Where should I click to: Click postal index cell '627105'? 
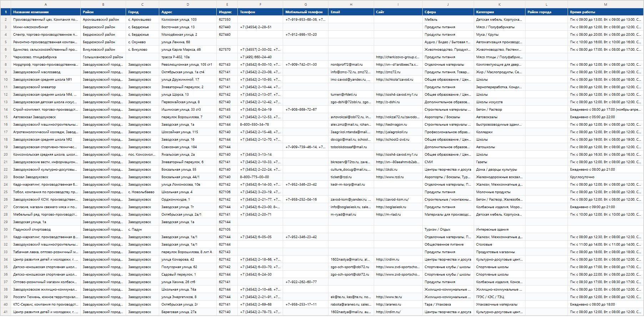[227, 230]
